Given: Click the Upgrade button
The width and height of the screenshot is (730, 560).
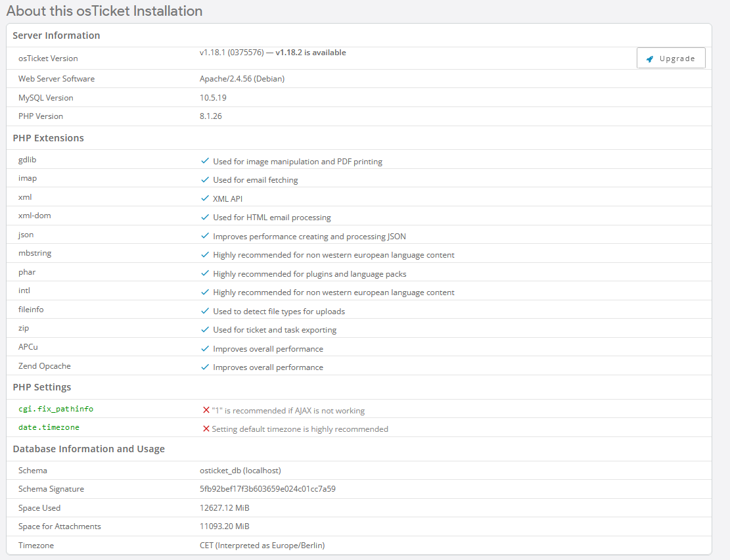Looking at the screenshot, I should click(671, 58).
